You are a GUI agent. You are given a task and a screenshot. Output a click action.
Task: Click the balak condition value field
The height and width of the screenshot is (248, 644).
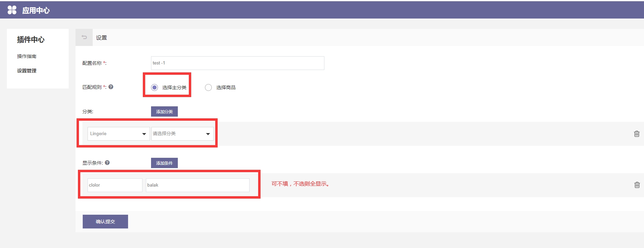tap(197, 185)
